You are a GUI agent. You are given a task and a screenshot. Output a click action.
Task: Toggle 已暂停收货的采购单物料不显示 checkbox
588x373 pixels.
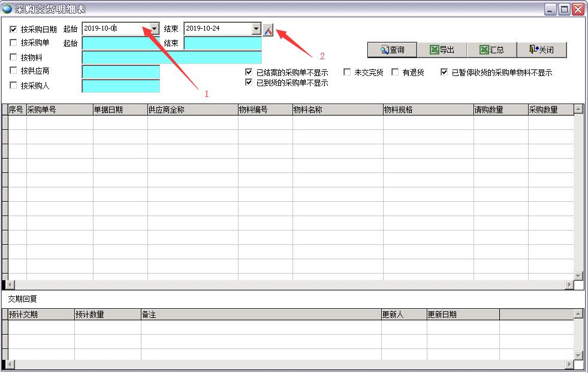pyautogui.click(x=444, y=72)
